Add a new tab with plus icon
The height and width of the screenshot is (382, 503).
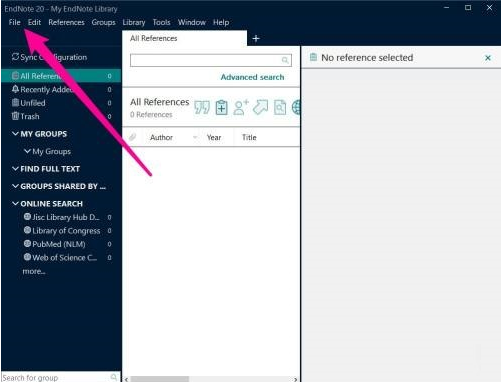[256, 39]
